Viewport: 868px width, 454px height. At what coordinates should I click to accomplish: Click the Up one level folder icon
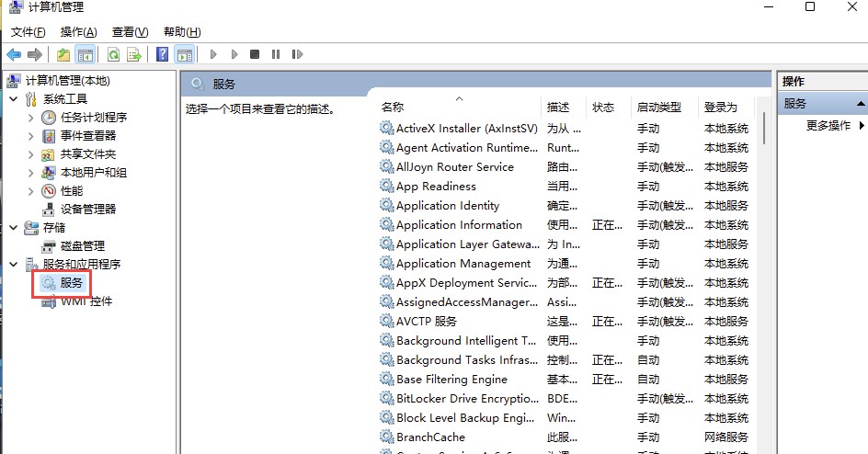(63, 54)
